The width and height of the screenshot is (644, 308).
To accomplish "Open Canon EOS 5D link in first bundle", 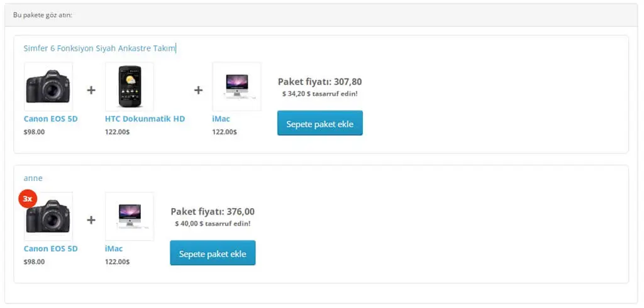I will coord(50,119).
